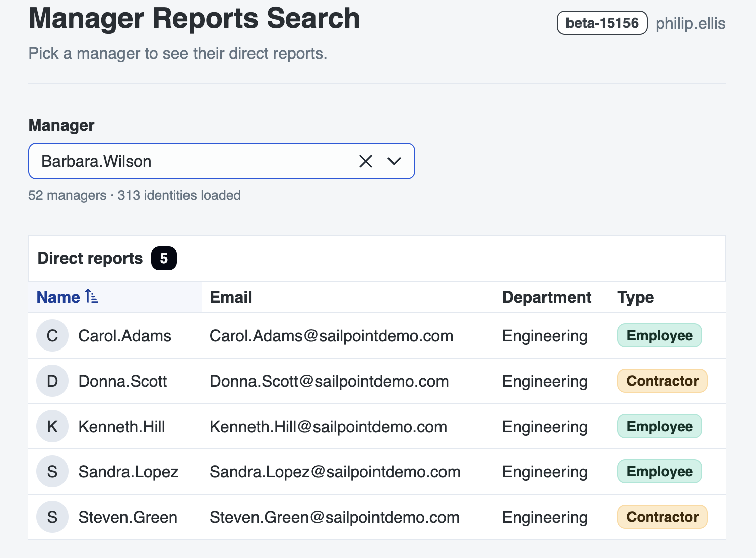Click email Carol.Adams@sailpointdemo.com
756x558 pixels.
click(331, 336)
